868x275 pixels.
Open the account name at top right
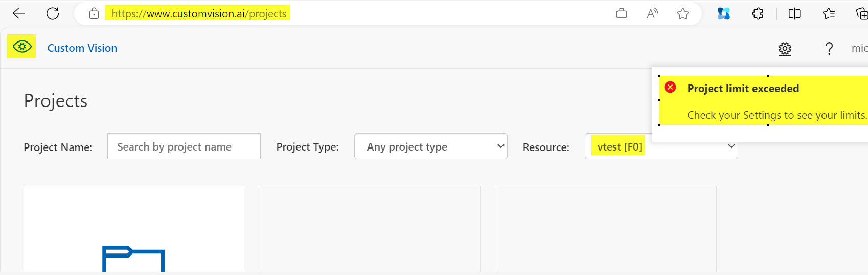(x=859, y=48)
